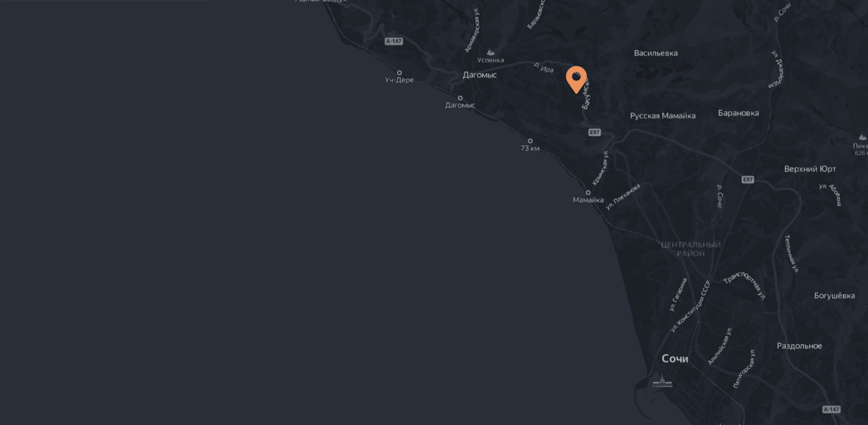Click the E97 road shield beside Верхний Юрт
868x425 pixels.
click(x=748, y=179)
